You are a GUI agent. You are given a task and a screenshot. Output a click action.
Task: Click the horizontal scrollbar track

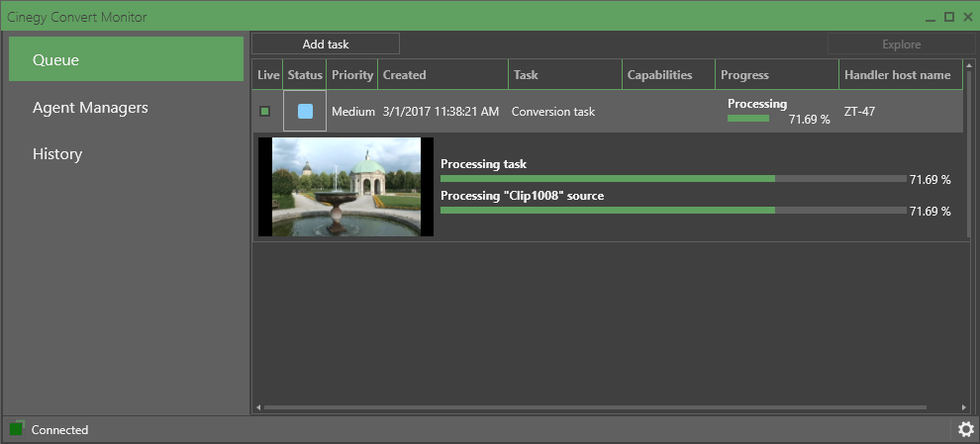tap(595, 407)
